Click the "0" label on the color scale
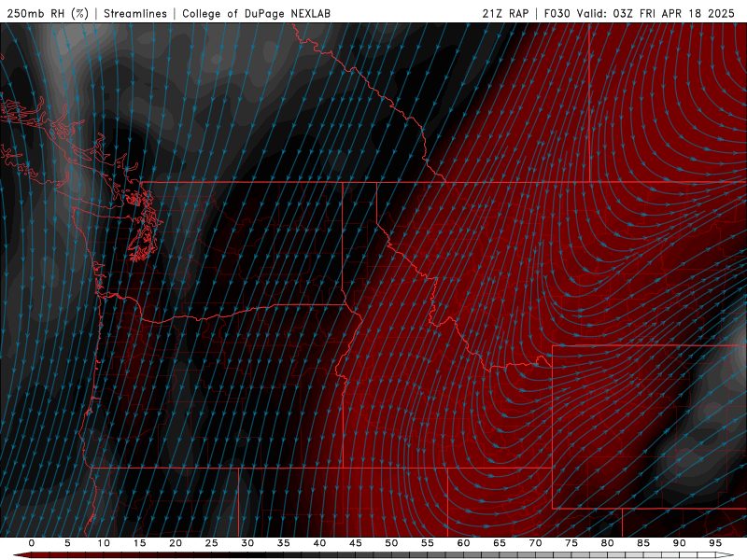This screenshot has height=560, width=747. [32, 543]
